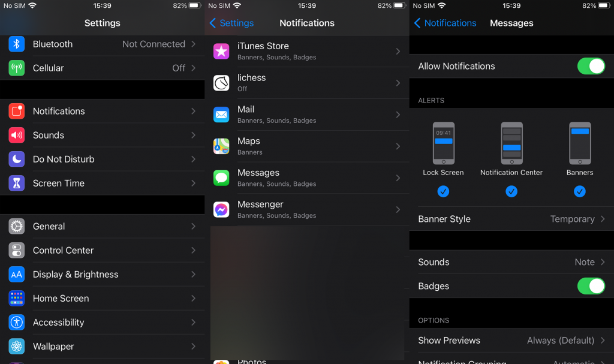Tap chevron on the lichess row
This screenshot has height=364, width=614.
398,83
